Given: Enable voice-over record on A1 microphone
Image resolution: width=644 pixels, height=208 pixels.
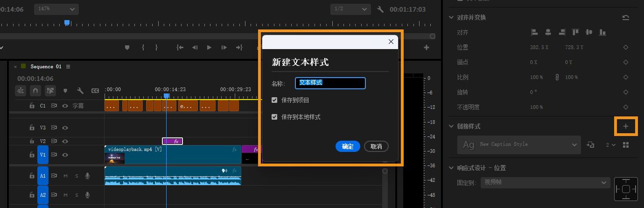Looking at the screenshot, I should tap(87, 176).
